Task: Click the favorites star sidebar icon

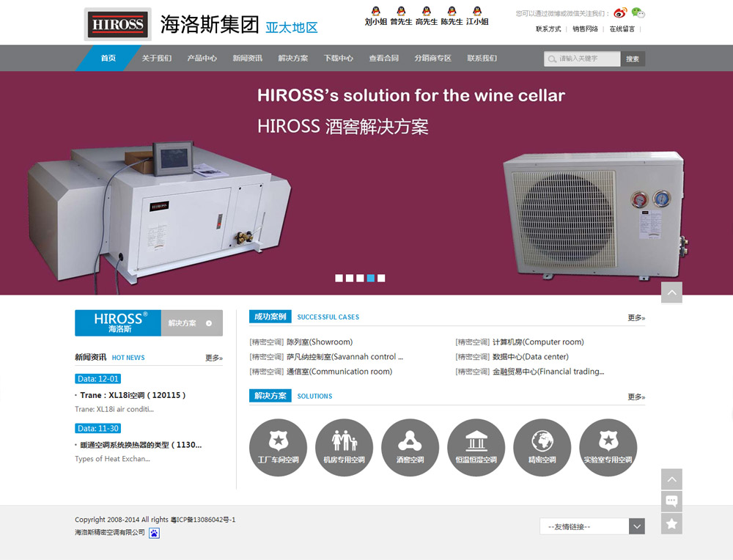Action: click(x=671, y=523)
